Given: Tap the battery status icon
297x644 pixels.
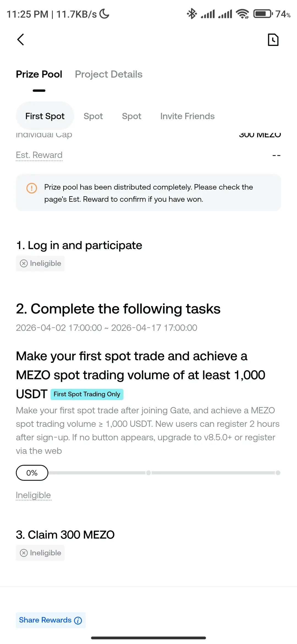Looking at the screenshot, I should coord(263,14).
